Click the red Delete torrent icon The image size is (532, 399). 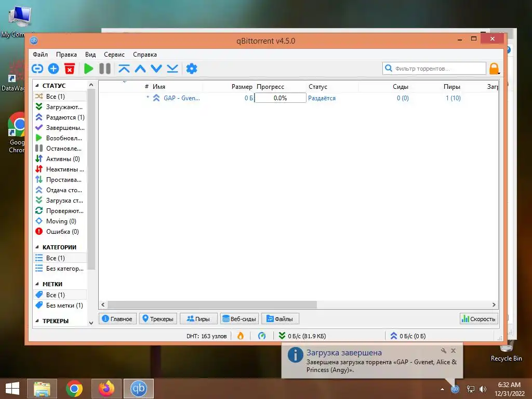pos(70,69)
